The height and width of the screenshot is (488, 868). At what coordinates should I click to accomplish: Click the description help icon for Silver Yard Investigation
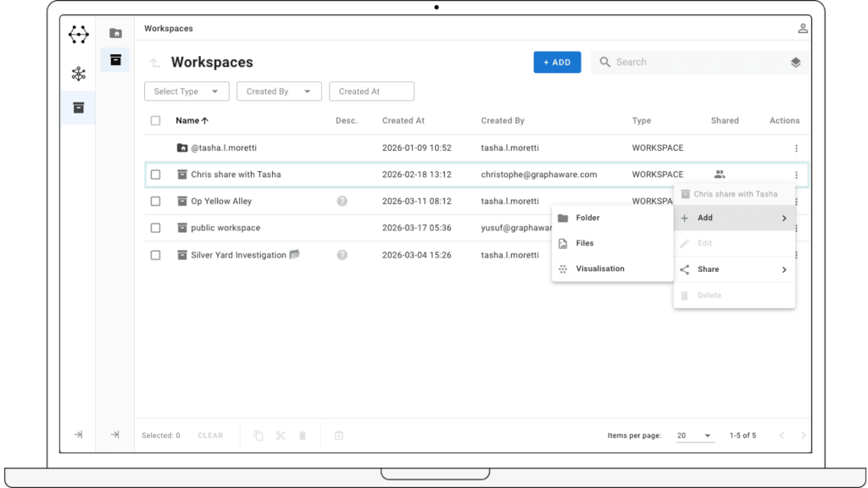click(x=342, y=255)
